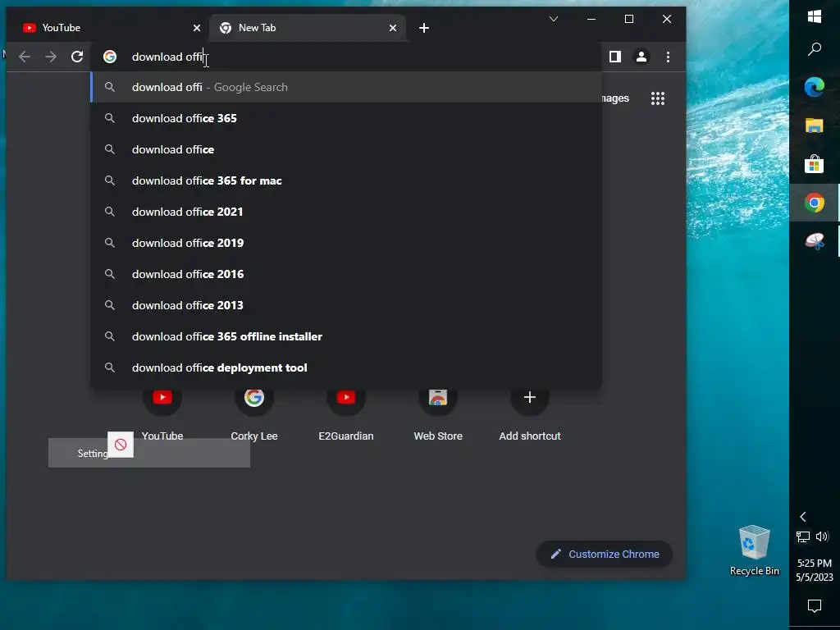The height and width of the screenshot is (630, 840).
Task: Expand the tab search chevron
Action: point(554,20)
